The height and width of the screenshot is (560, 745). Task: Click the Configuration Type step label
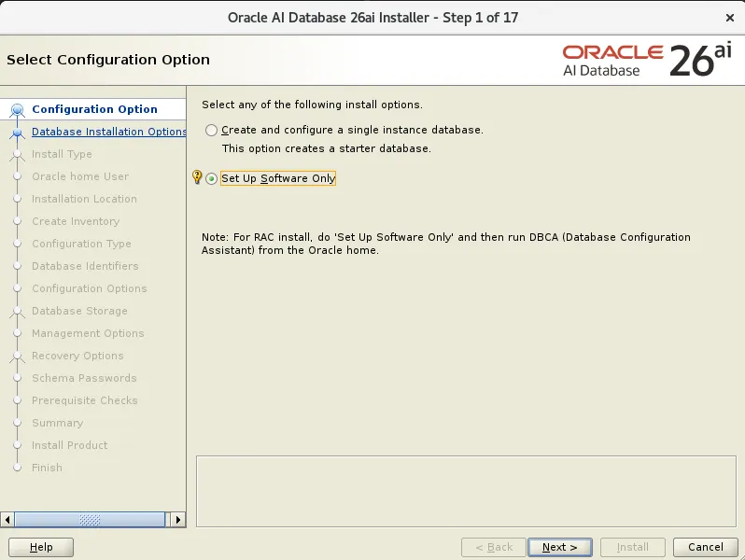point(81,244)
